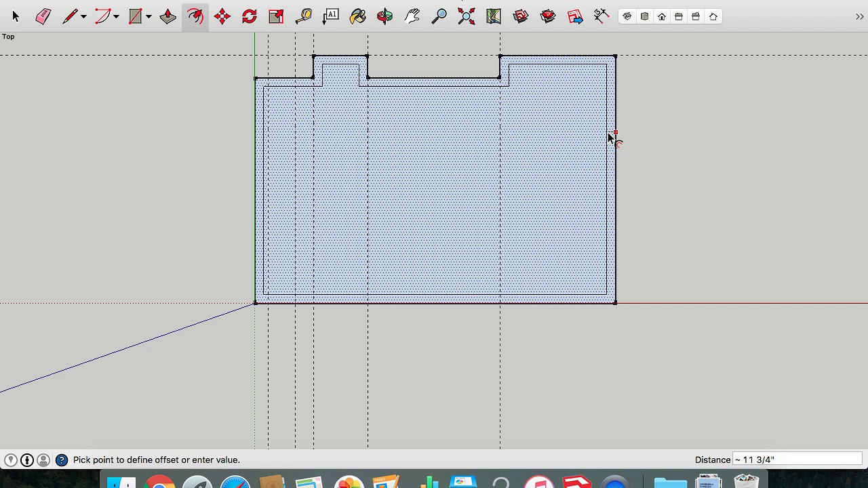Pick the Scale tool
The height and width of the screenshot is (488, 868).
(276, 16)
